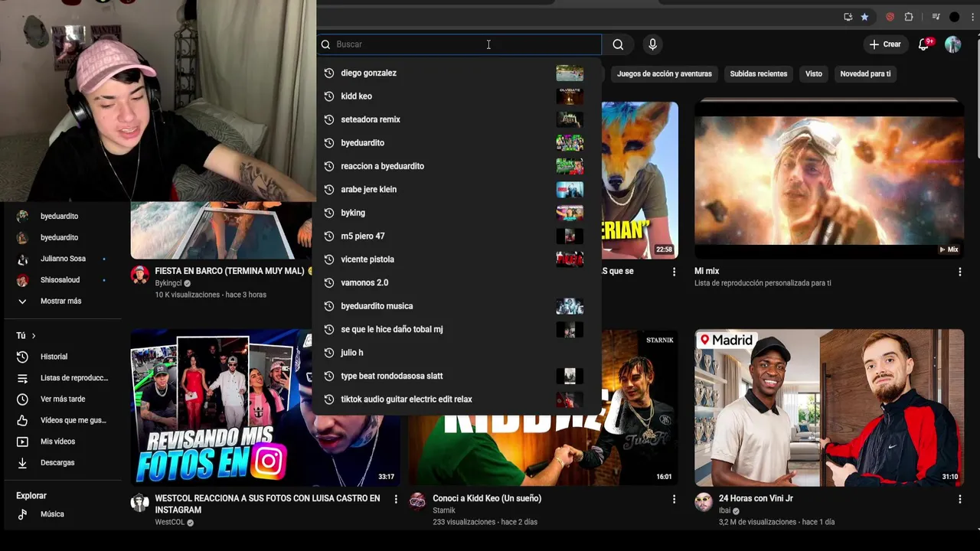Open options for Conocí a Kidd Keo video
980x551 pixels.
pos(674,499)
